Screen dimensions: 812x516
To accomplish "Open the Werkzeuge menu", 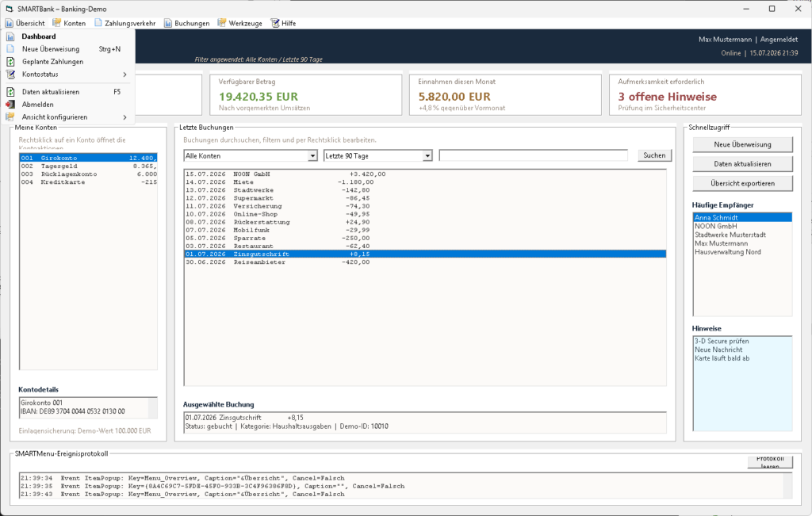I will pyautogui.click(x=240, y=23).
